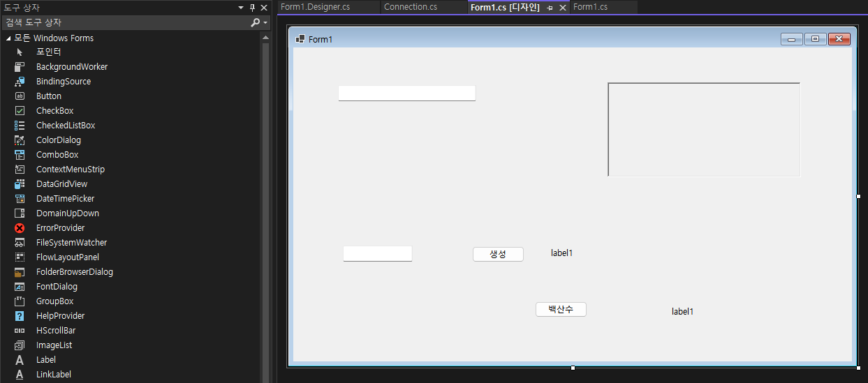
Task: Click the DataGridView text in toolbox
Action: pos(62,184)
